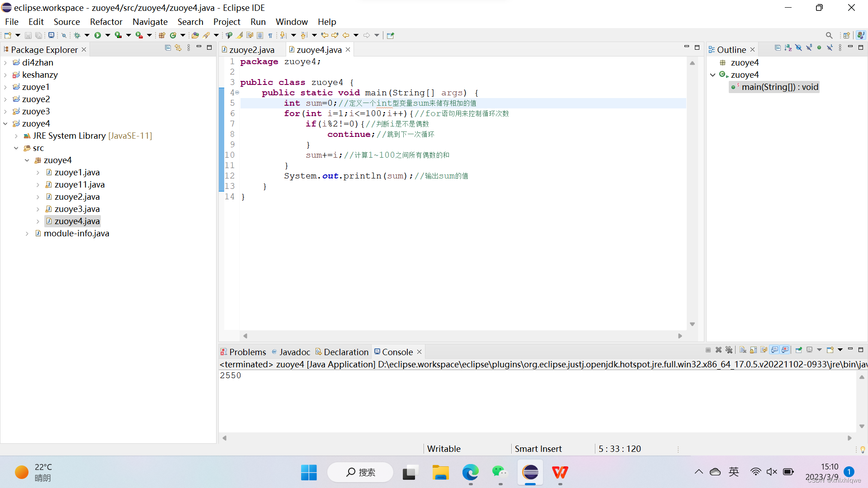Switch to the Problems tab
The height and width of the screenshot is (488, 868).
(247, 352)
